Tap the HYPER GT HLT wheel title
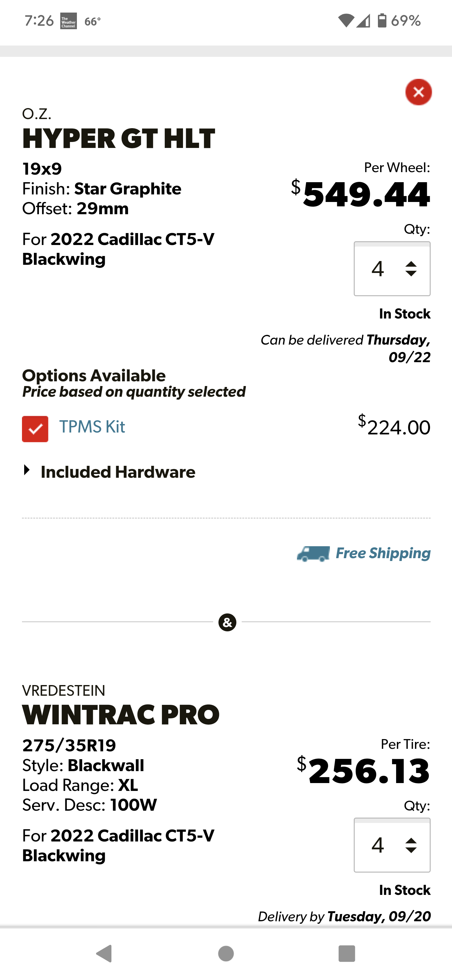Image resolution: width=452 pixels, height=980 pixels. click(119, 139)
